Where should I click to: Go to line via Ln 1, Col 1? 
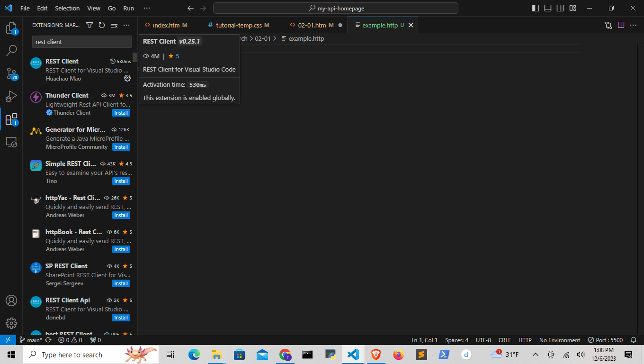click(424, 340)
